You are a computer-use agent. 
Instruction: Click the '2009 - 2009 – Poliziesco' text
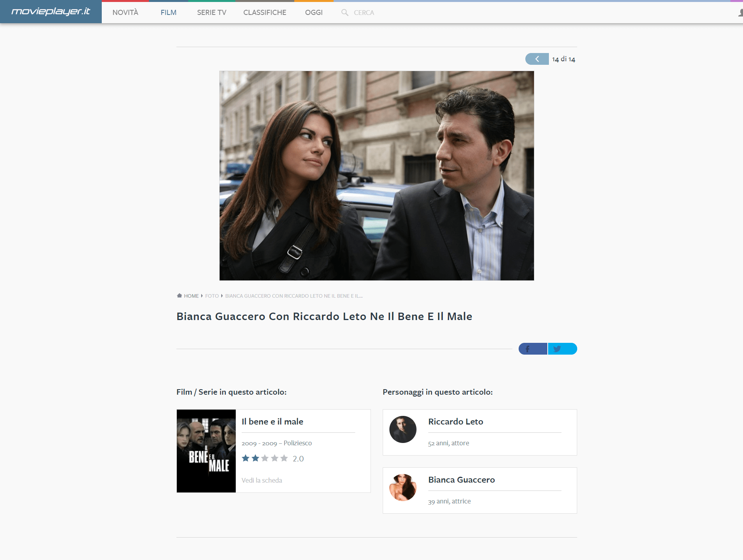pyautogui.click(x=277, y=443)
